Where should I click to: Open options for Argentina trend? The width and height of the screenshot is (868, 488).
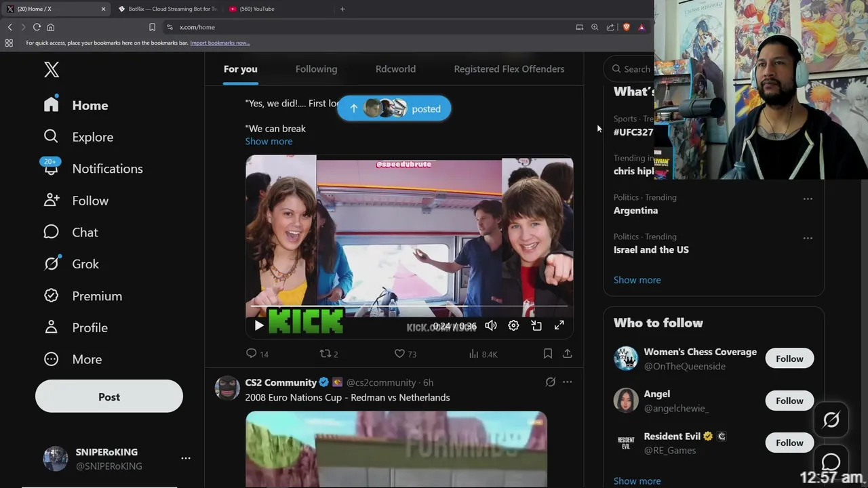pos(808,199)
